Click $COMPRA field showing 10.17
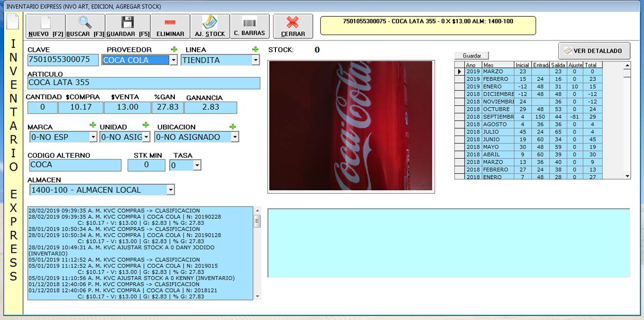This screenshot has height=320, width=644. tap(81, 107)
